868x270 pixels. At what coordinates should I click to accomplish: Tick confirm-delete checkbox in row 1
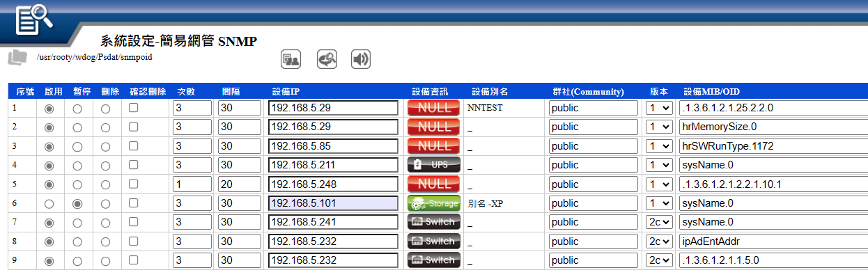click(133, 109)
